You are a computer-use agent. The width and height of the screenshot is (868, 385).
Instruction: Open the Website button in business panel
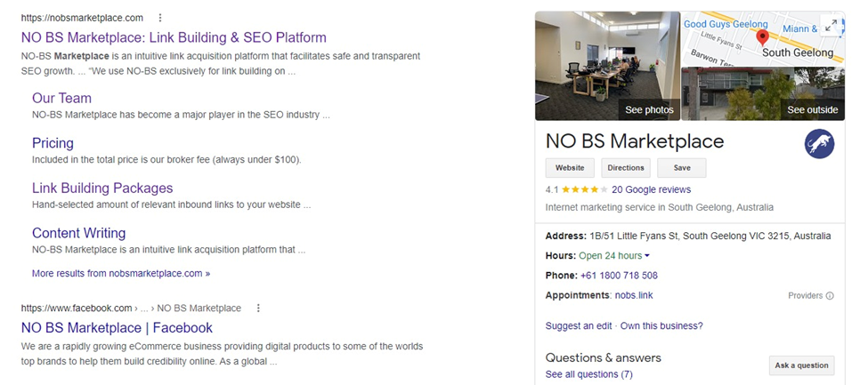tap(570, 167)
